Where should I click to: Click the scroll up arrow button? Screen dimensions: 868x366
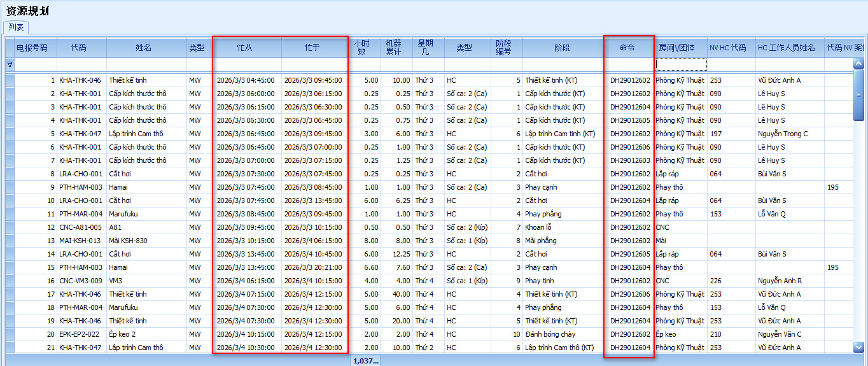(x=858, y=64)
